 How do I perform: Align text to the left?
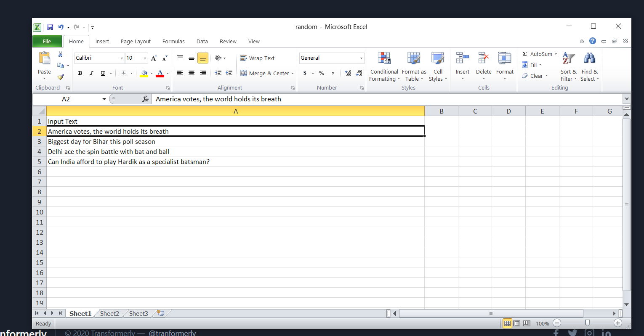(x=180, y=73)
